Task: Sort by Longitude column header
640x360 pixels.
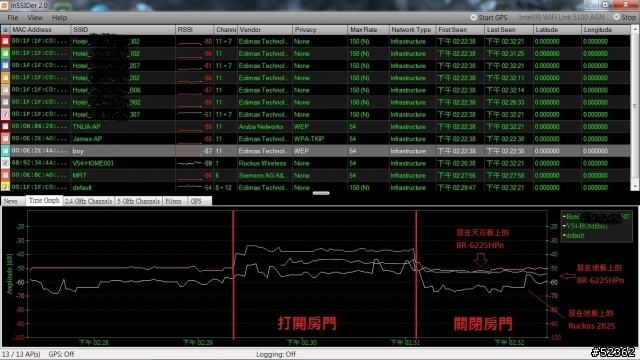Action: [x=606, y=30]
